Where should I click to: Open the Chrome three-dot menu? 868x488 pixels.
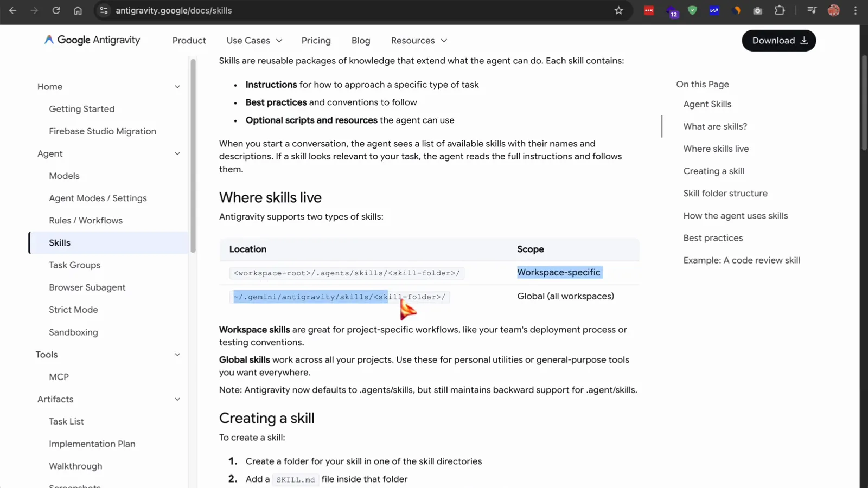pos(856,10)
